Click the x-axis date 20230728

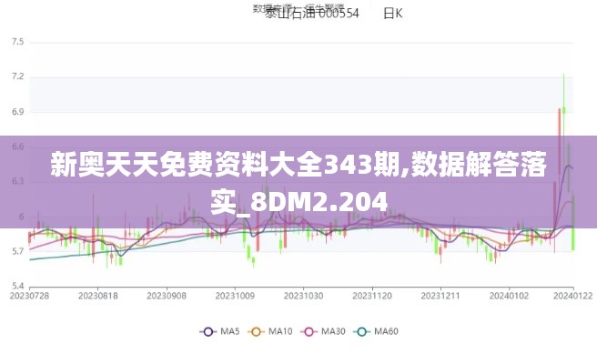click(x=29, y=296)
